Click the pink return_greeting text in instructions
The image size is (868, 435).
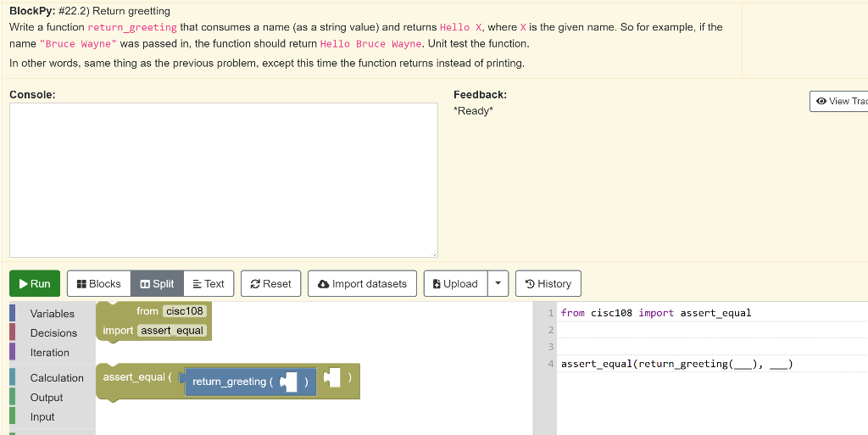coord(132,27)
